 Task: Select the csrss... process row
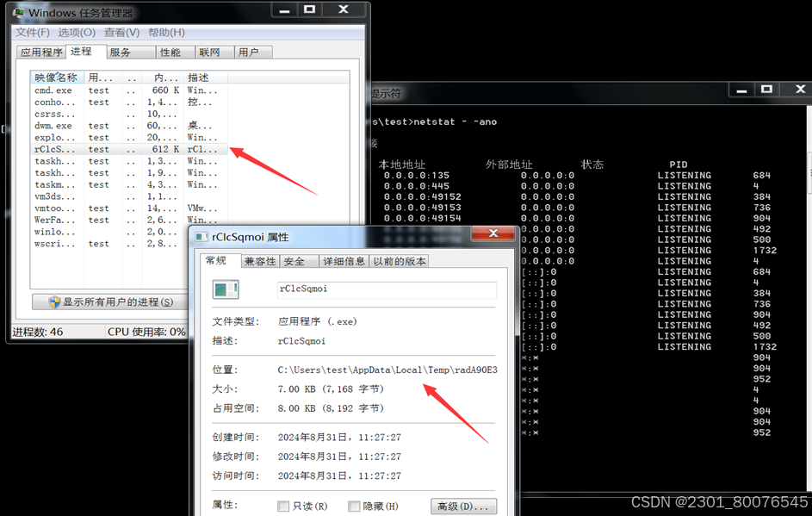[129, 114]
